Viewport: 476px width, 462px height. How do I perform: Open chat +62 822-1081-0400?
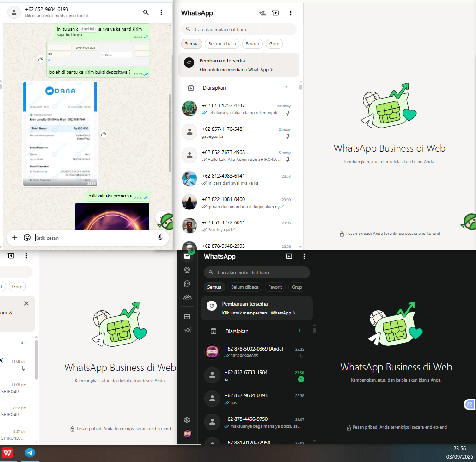coord(239,202)
